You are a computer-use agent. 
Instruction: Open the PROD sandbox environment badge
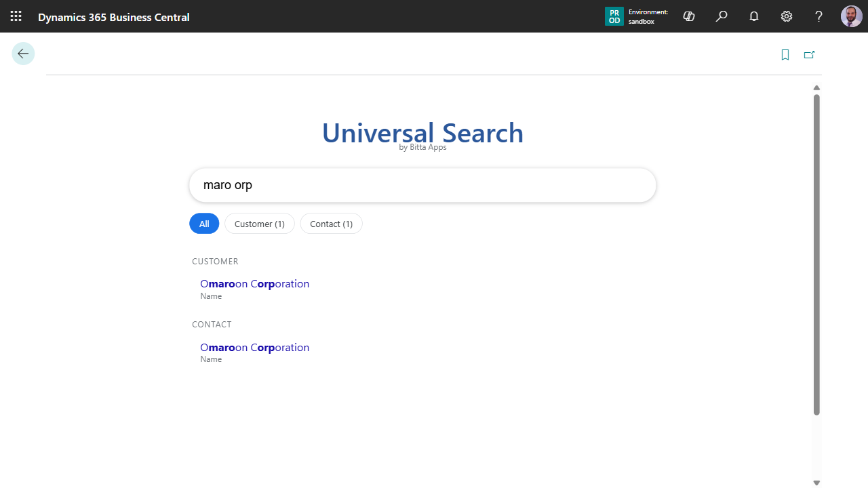pos(637,16)
